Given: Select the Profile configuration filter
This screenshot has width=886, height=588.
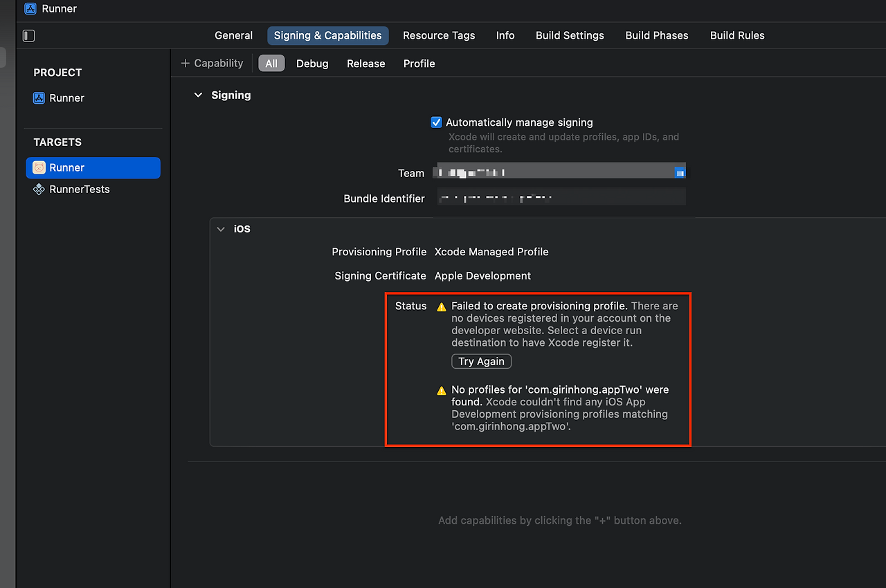Looking at the screenshot, I should pos(419,64).
